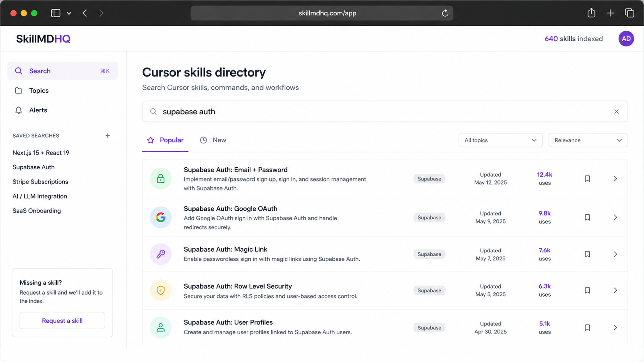Add a new saved search with plus icon
Viewport: 644px width, 362px height.
[107, 136]
